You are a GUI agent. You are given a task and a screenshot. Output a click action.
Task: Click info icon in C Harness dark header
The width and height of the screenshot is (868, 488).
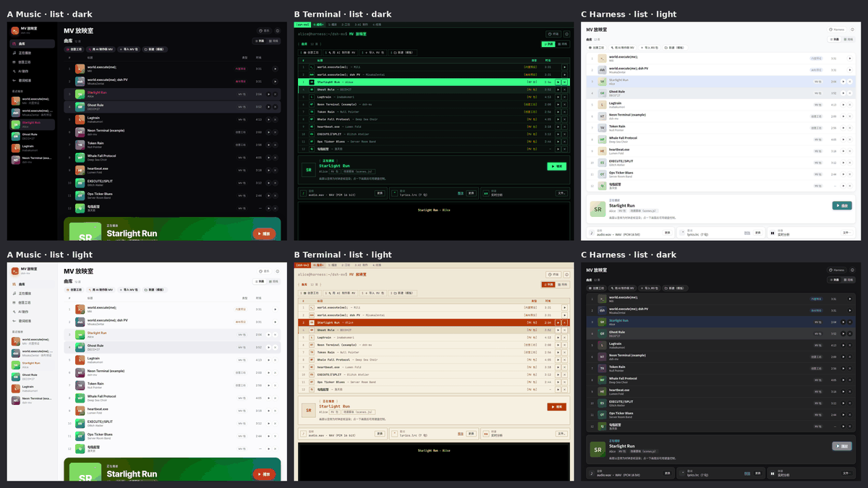[x=853, y=270]
